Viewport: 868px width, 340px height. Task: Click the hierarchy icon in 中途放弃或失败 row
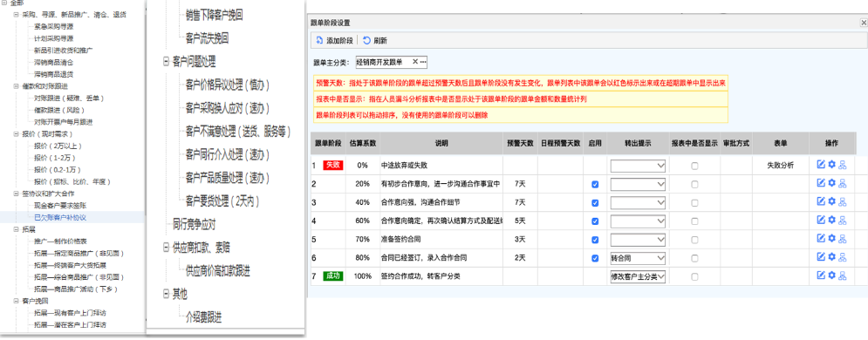coord(843,165)
